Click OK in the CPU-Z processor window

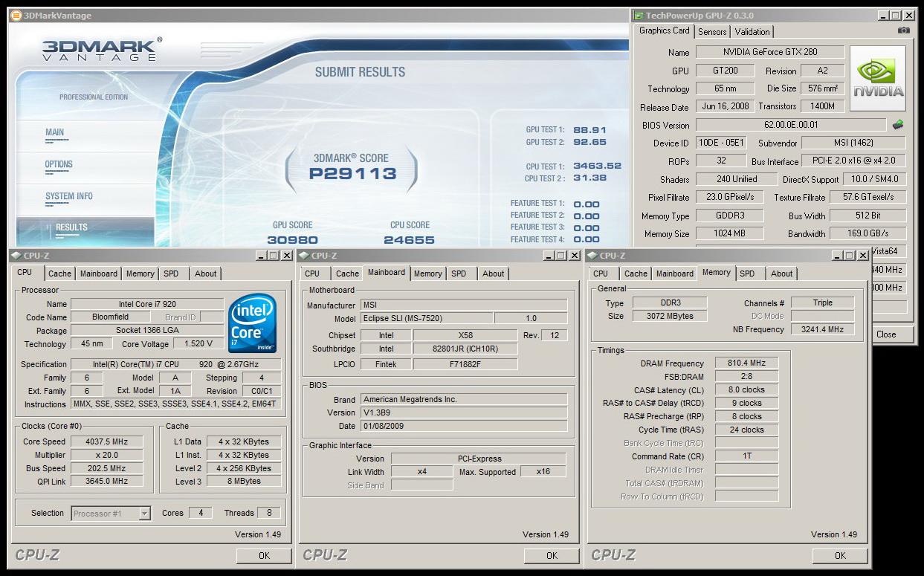[264, 555]
